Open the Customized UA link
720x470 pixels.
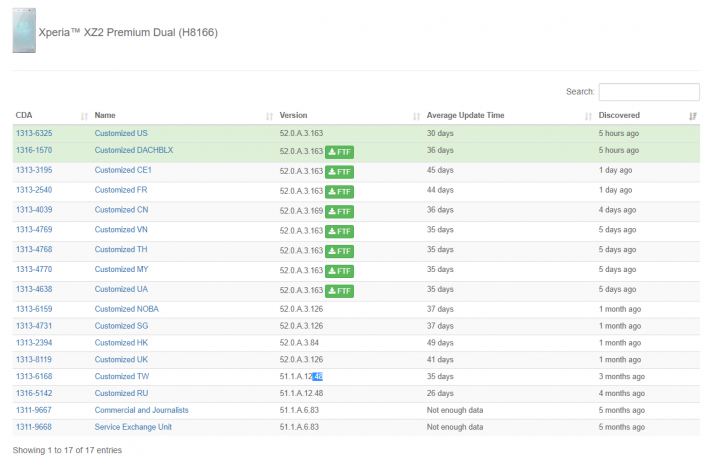coord(121,289)
